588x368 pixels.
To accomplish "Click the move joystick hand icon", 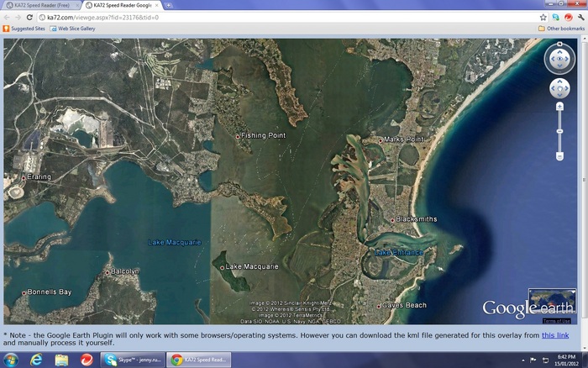I will (559, 88).
